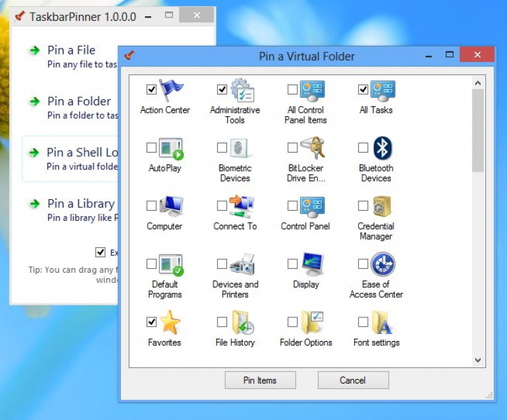Click the File History folder icon
Viewport: 507px width, 420px height.
click(x=243, y=322)
